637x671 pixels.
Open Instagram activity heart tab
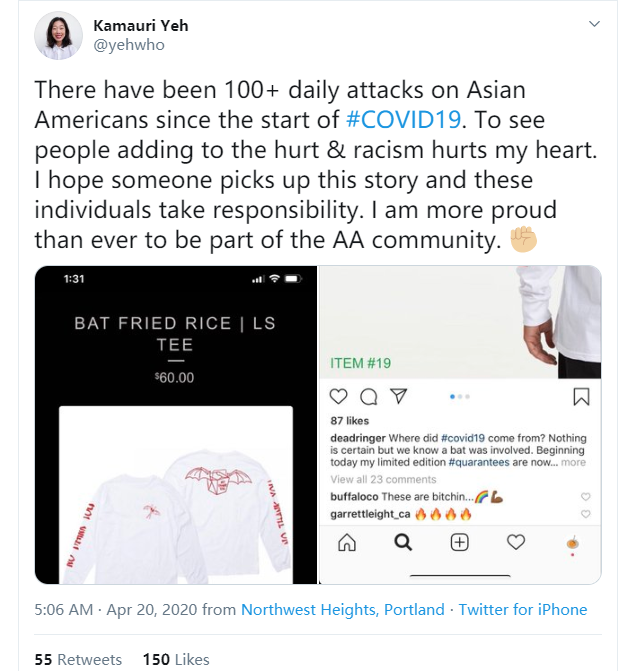pyautogui.click(x=516, y=542)
